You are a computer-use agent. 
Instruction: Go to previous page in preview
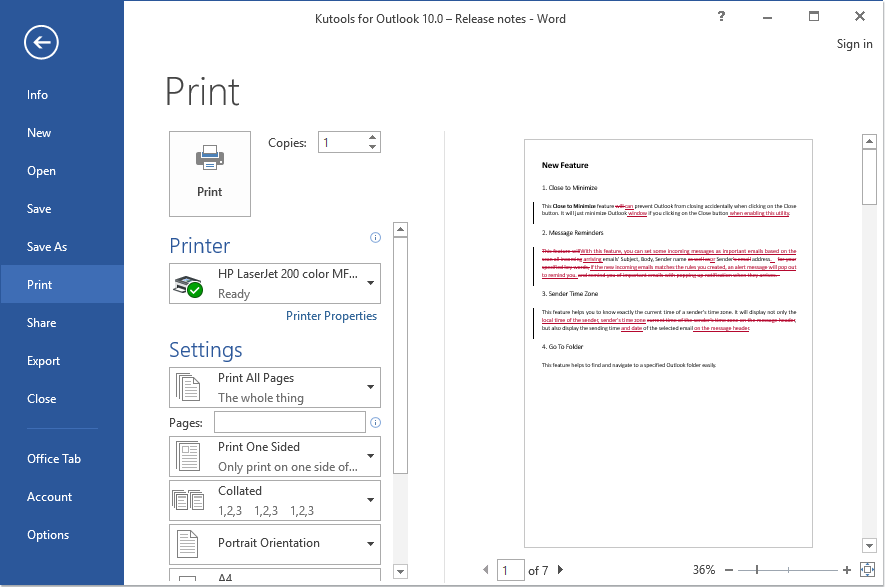point(486,570)
